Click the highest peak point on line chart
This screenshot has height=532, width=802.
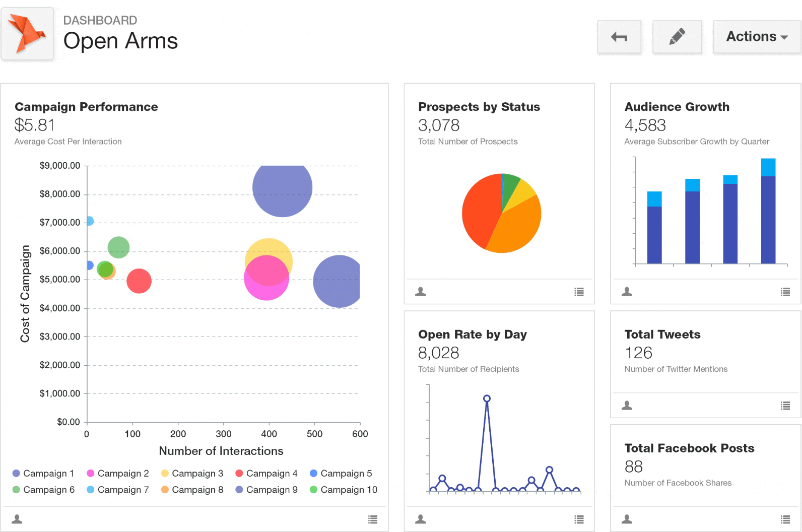pos(487,398)
